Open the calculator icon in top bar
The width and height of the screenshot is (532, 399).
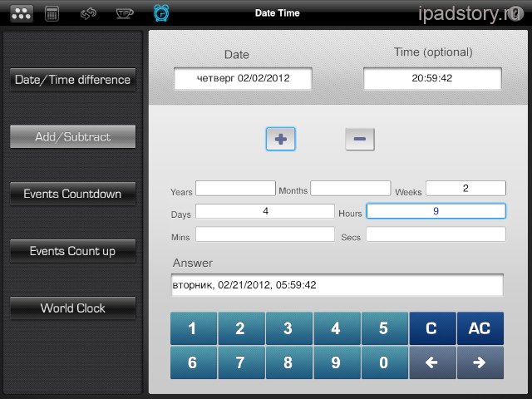[x=52, y=14]
